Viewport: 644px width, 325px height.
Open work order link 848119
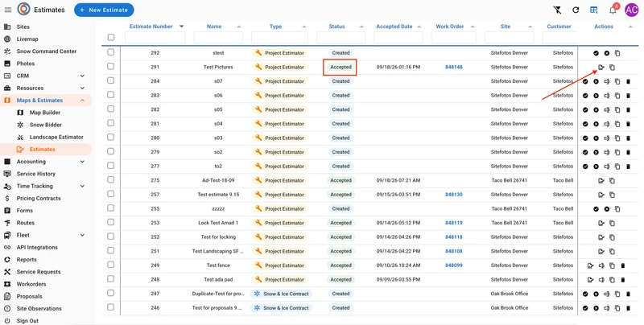(454, 223)
